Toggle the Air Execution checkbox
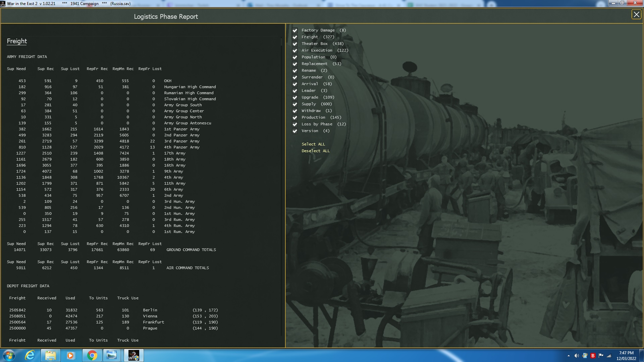 point(295,51)
